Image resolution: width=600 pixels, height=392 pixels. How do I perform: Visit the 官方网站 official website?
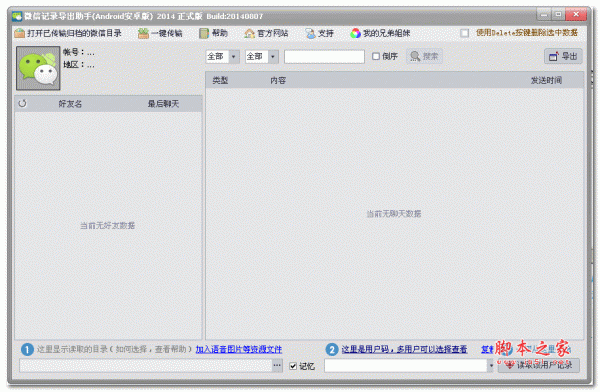(x=266, y=33)
